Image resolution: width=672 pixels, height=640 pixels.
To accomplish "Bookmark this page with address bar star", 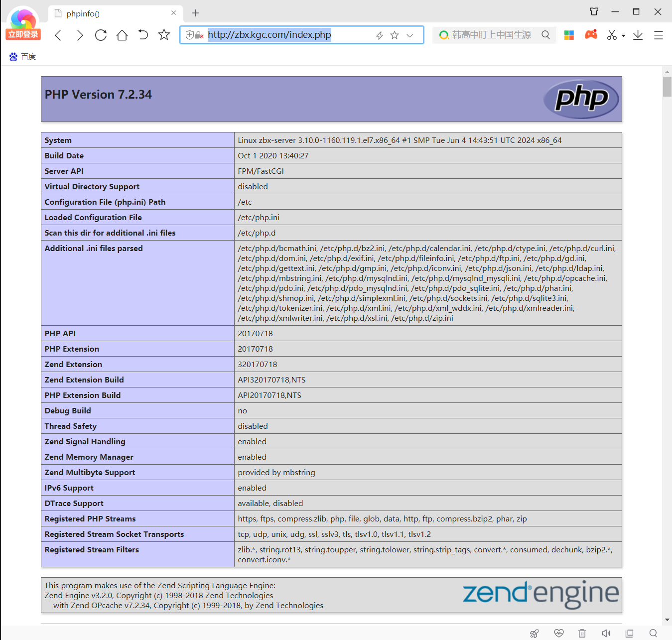I will (395, 35).
